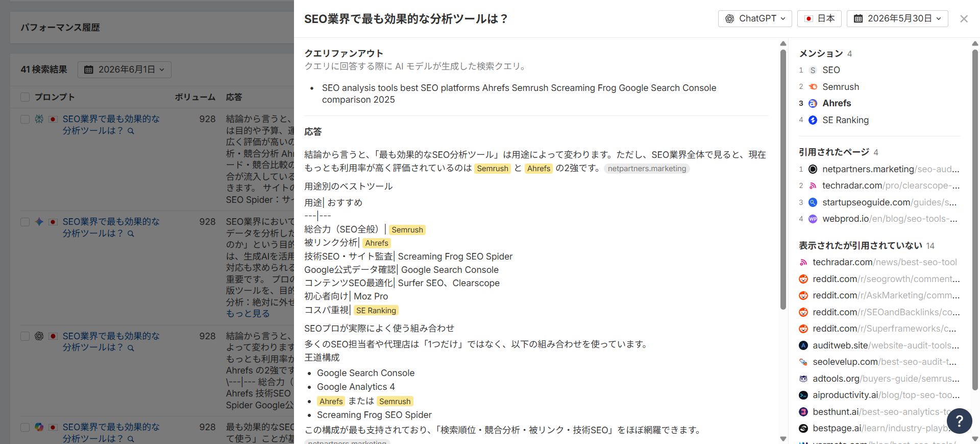Image resolution: width=980 pixels, height=444 pixels.
Task: Check the second prompt row checkbox
Action: 25,222
